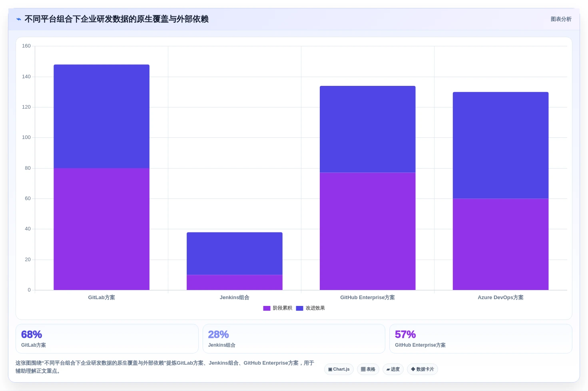Click the 进度 tag chip
The height and width of the screenshot is (391, 588).
(x=393, y=369)
